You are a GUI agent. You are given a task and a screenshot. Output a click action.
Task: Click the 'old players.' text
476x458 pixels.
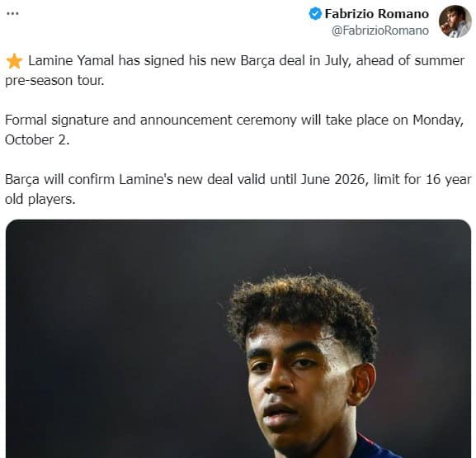[40, 200]
